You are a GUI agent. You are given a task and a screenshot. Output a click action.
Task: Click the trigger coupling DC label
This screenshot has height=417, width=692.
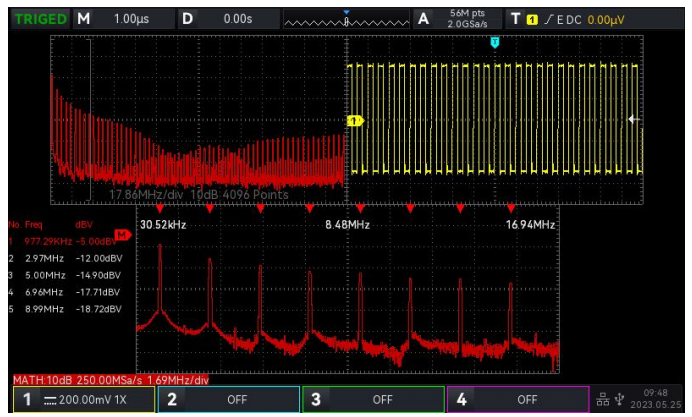(574, 20)
